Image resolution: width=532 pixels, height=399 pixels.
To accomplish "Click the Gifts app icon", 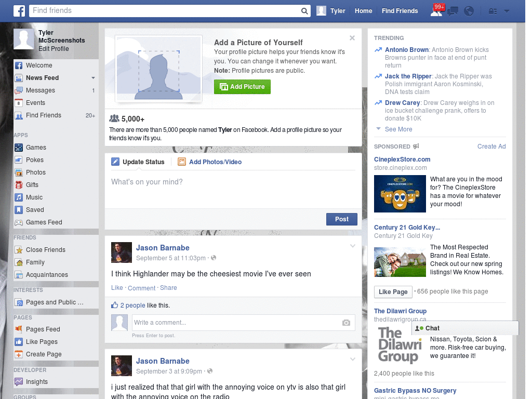I will click(19, 185).
